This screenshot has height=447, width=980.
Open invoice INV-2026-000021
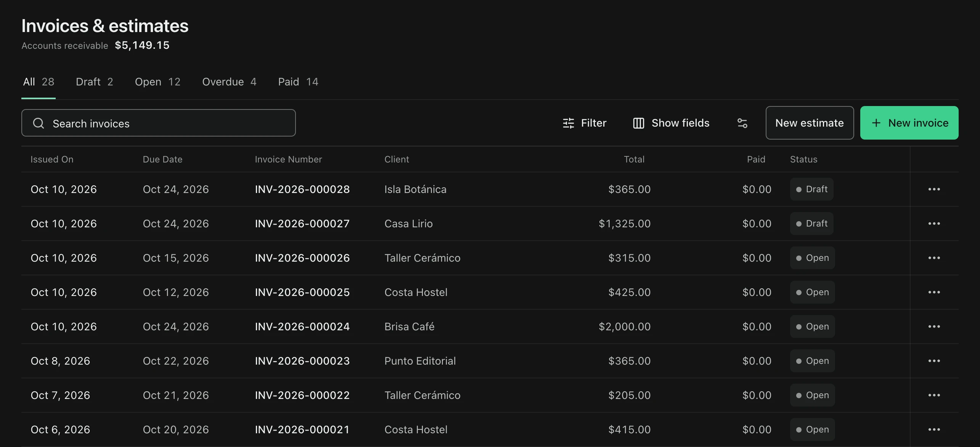point(302,430)
